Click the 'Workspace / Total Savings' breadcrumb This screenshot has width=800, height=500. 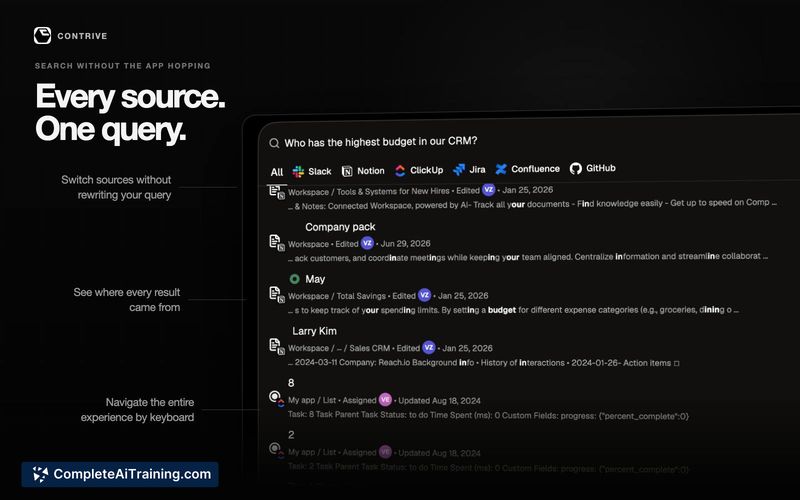click(337, 296)
